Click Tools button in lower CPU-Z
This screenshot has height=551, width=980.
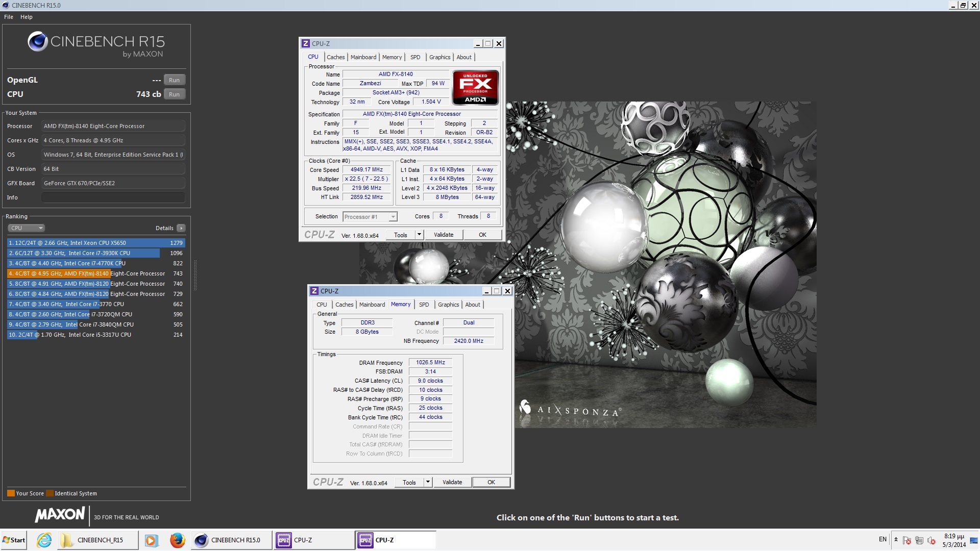point(409,482)
